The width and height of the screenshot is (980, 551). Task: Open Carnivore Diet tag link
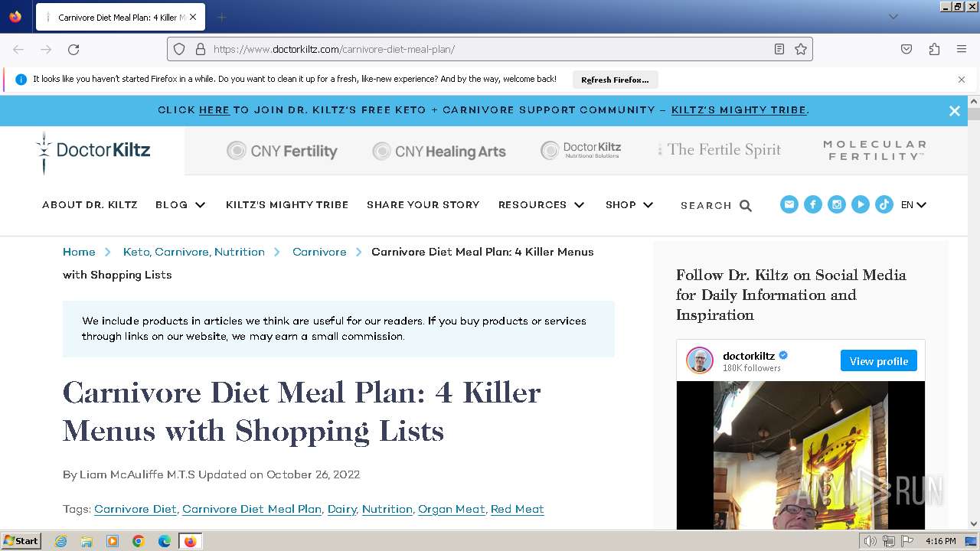coord(136,509)
